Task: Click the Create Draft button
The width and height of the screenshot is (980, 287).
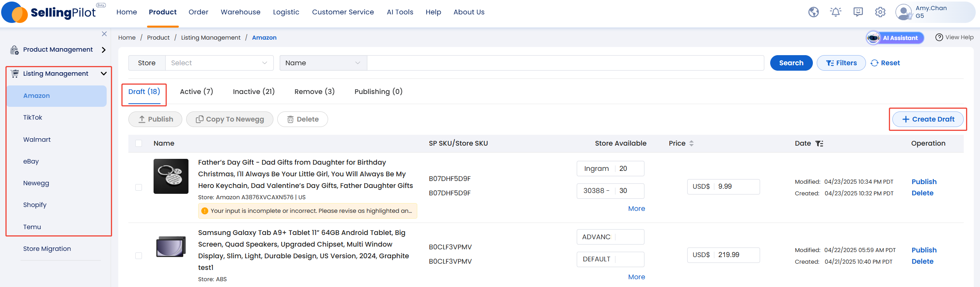Action: 928,119
